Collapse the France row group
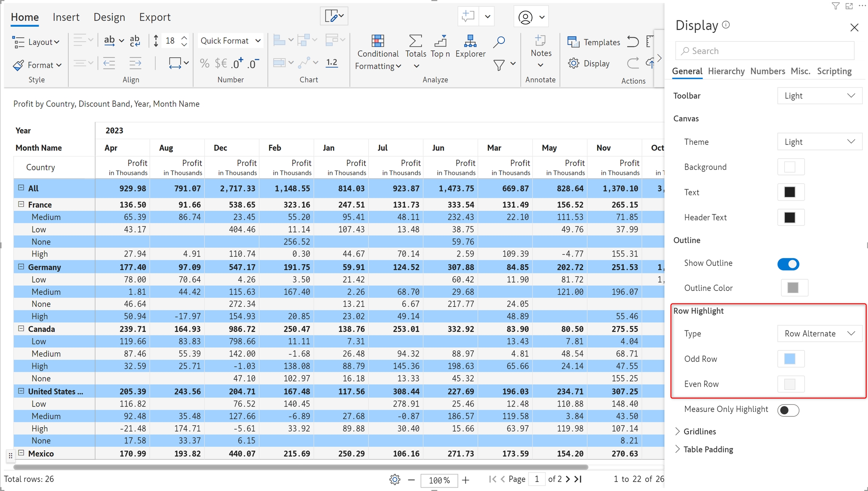Image resolution: width=868 pixels, height=491 pixels. point(21,204)
